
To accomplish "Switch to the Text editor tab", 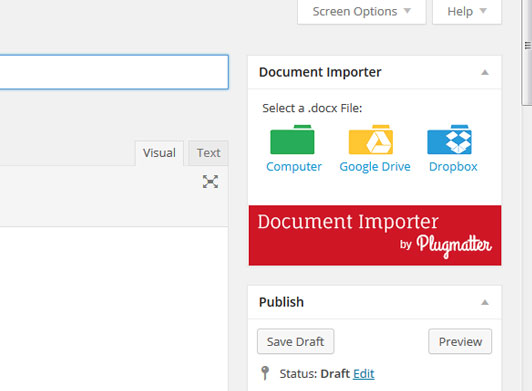I will [208, 153].
